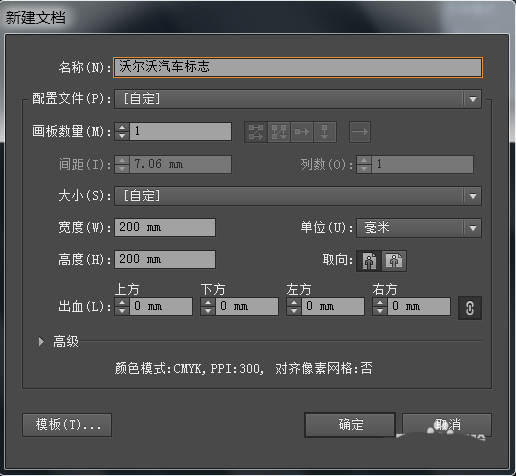Increase the 上方 top bleed stepper

click(x=122, y=303)
